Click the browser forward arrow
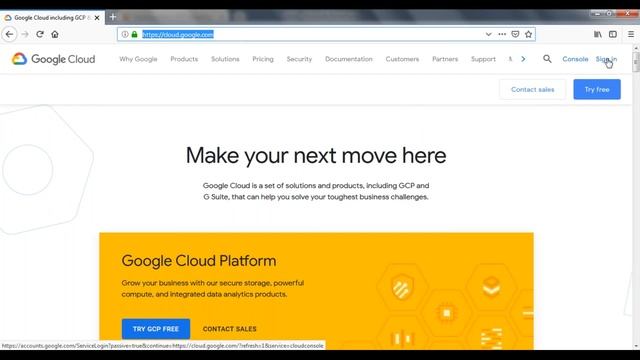Image resolution: width=640 pixels, height=360 pixels. click(x=25, y=34)
